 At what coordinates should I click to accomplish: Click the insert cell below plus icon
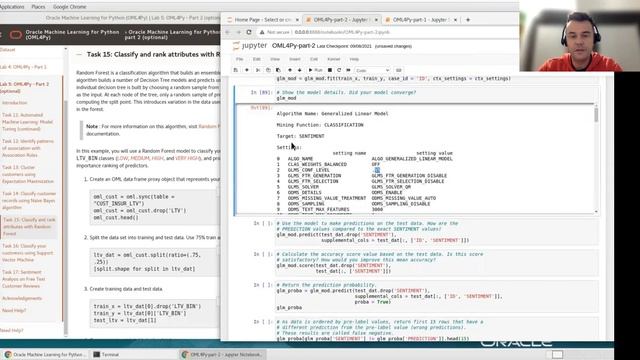tap(247, 70)
